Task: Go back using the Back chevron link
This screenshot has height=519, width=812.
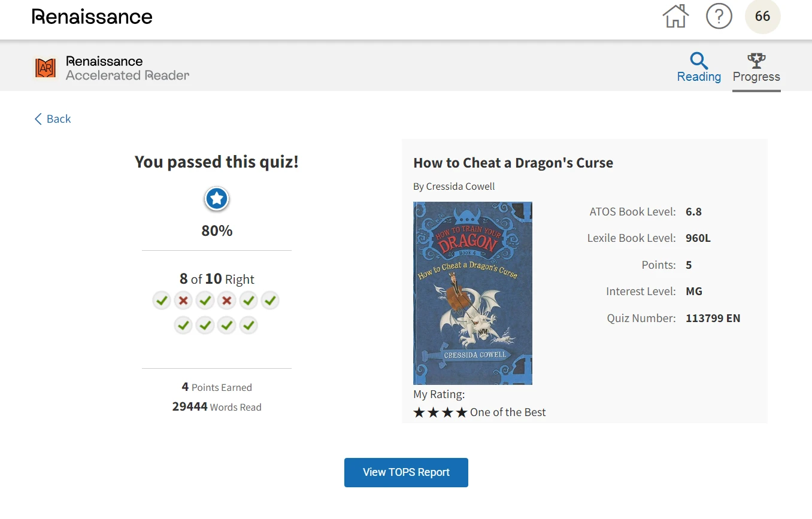Action: pyautogui.click(x=53, y=119)
